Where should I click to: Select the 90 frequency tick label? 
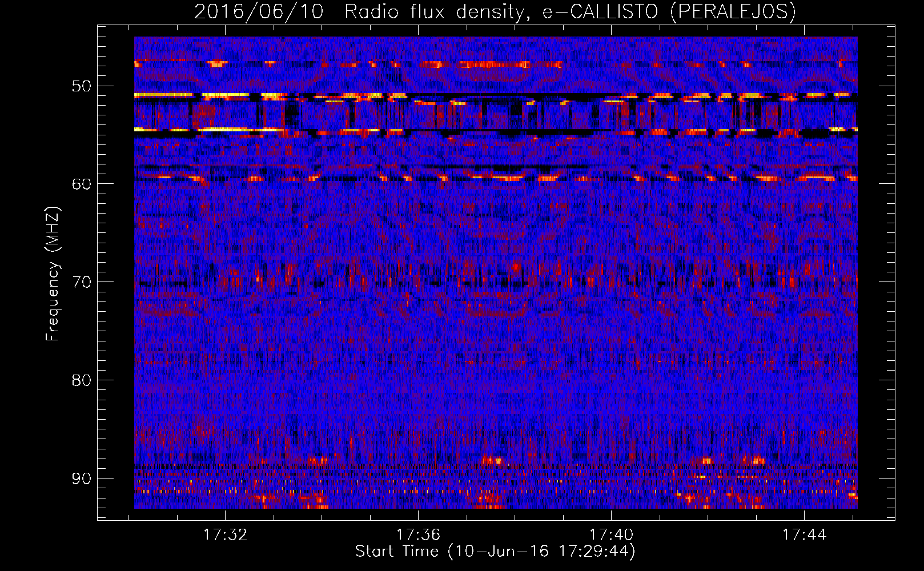point(81,478)
